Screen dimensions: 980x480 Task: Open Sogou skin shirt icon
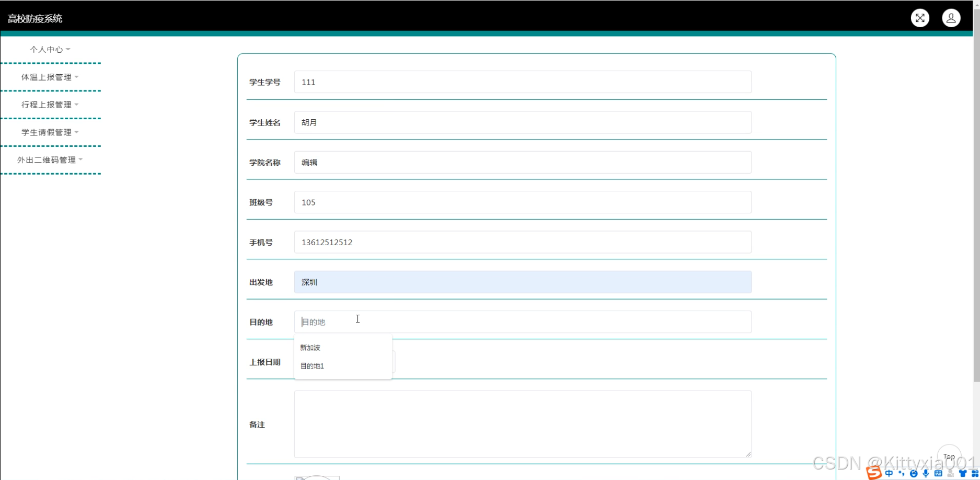click(x=963, y=473)
